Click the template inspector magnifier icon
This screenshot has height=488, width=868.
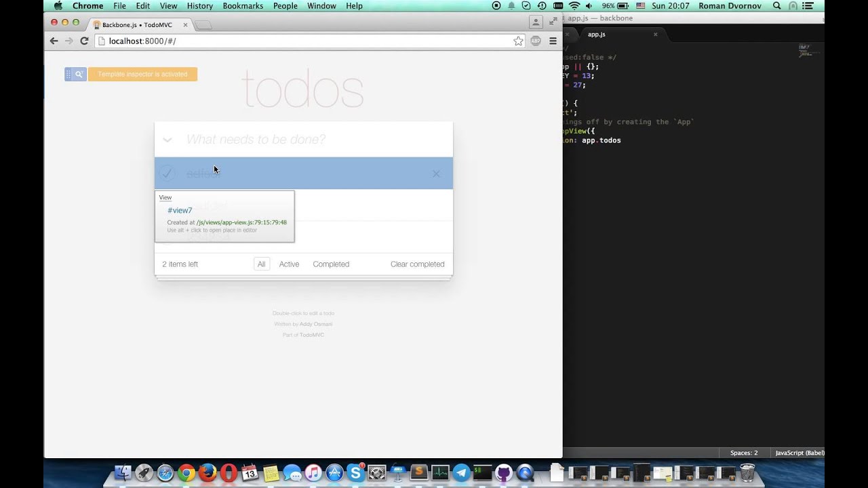click(x=79, y=75)
